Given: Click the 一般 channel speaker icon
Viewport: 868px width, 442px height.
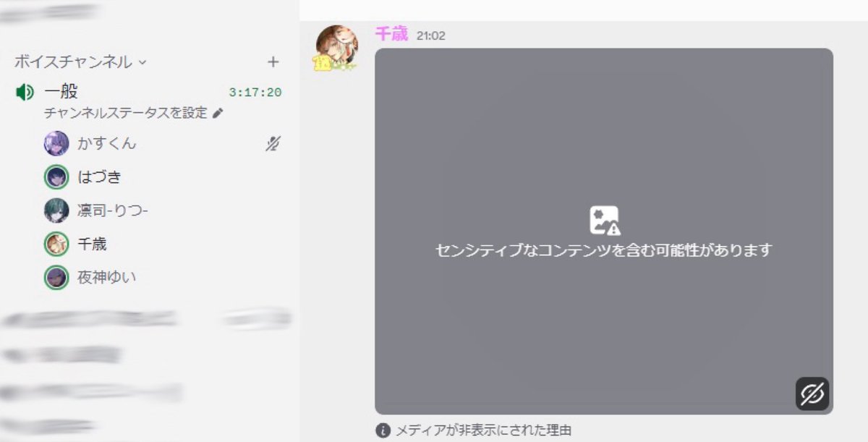Looking at the screenshot, I should tap(25, 92).
